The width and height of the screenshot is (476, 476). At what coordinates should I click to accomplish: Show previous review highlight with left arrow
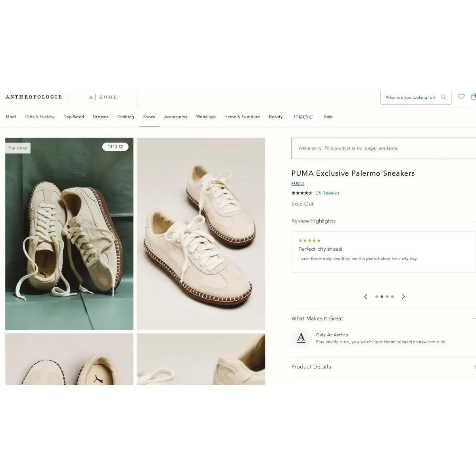coord(366,297)
